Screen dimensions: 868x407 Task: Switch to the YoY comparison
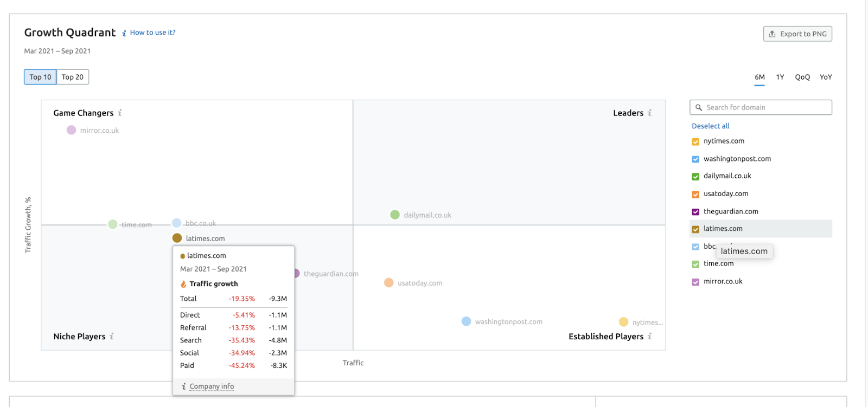826,77
